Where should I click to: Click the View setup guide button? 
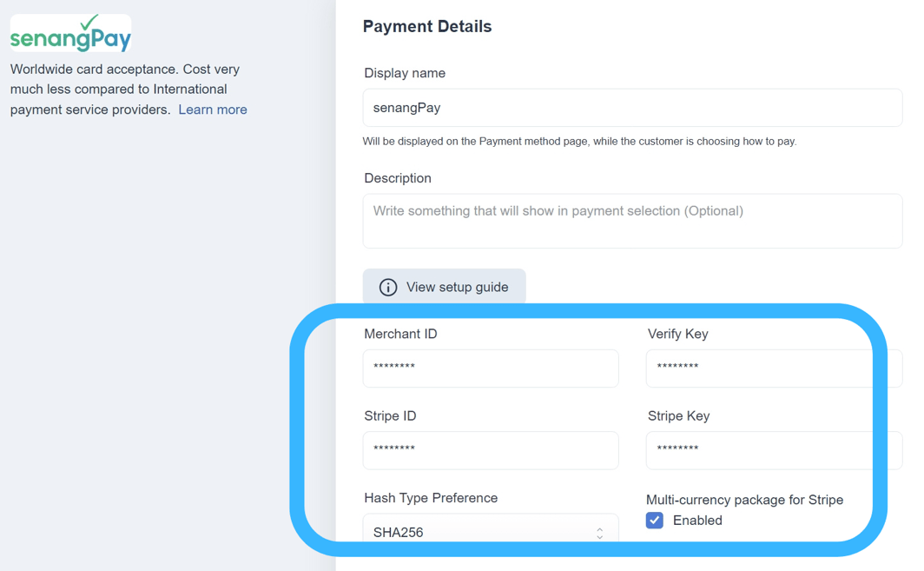coord(444,287)
